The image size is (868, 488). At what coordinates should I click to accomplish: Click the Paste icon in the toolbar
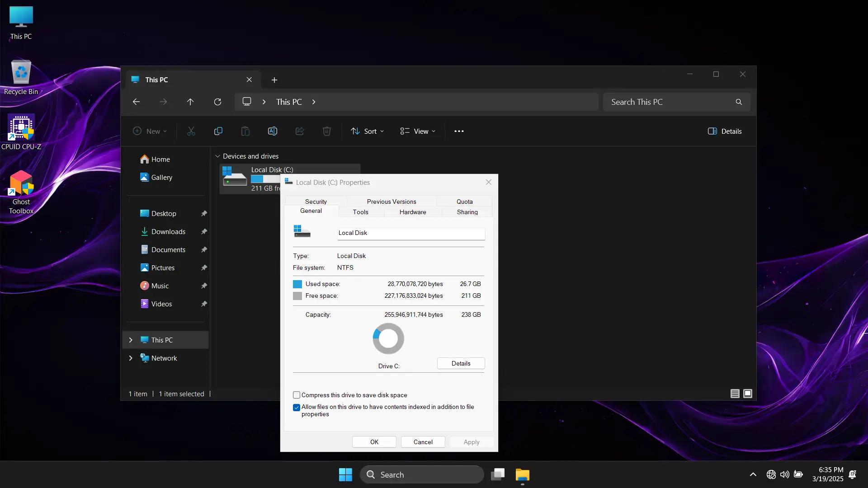[x=245, y=131]
